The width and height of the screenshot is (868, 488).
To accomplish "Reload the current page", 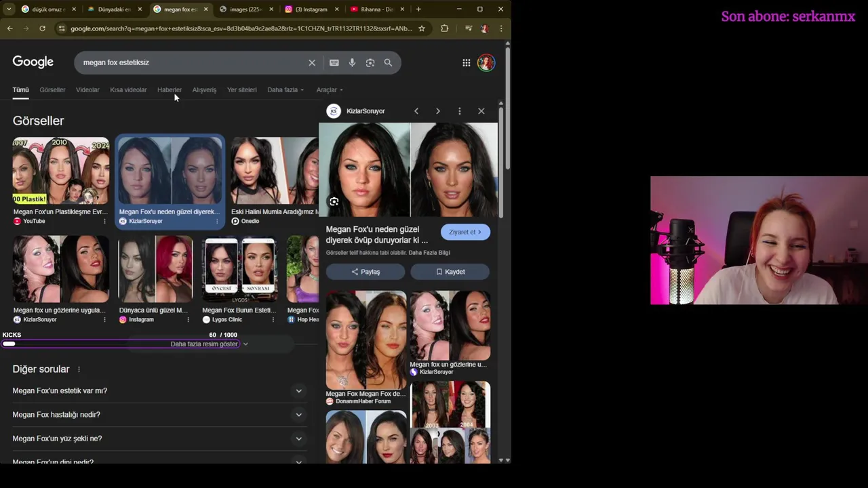I will (42, 28).
